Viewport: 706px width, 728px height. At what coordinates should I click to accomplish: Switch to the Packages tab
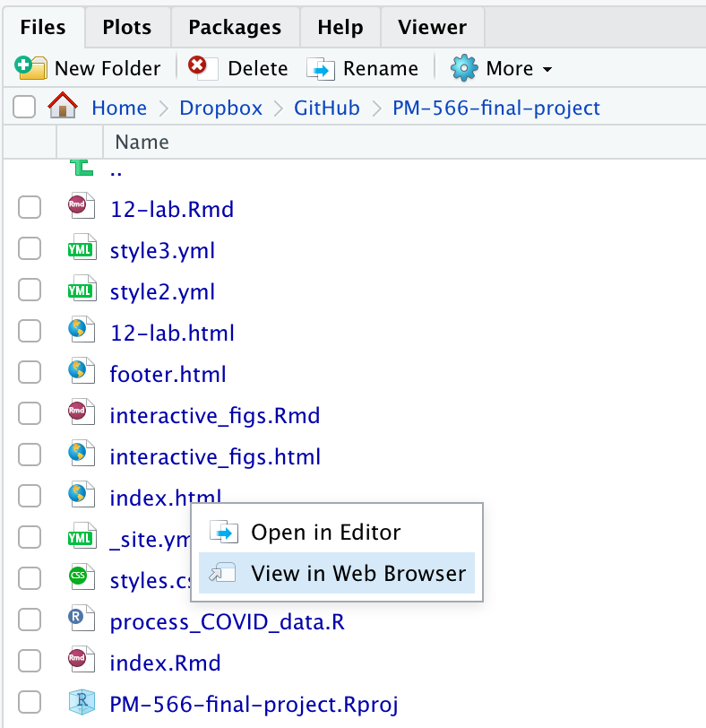(235, 27)
